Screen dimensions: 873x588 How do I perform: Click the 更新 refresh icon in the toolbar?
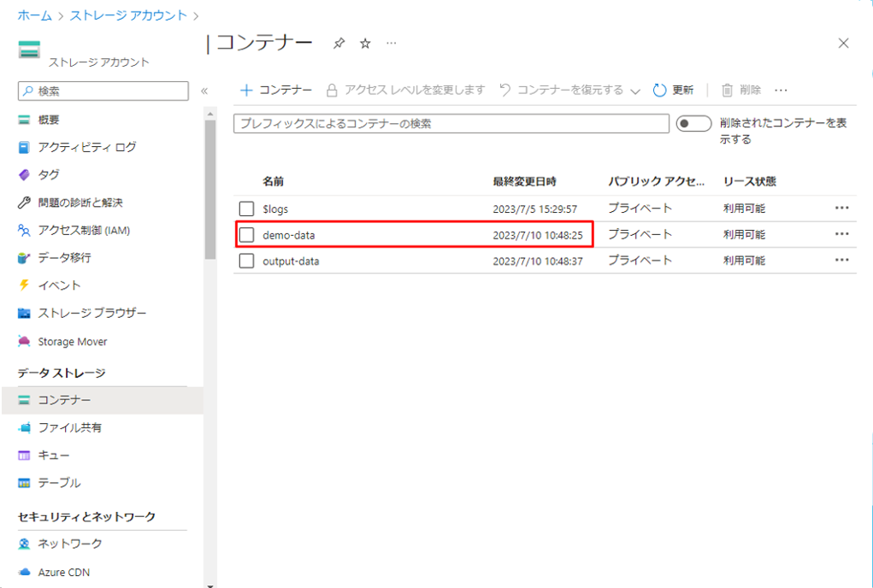[659, 90]
